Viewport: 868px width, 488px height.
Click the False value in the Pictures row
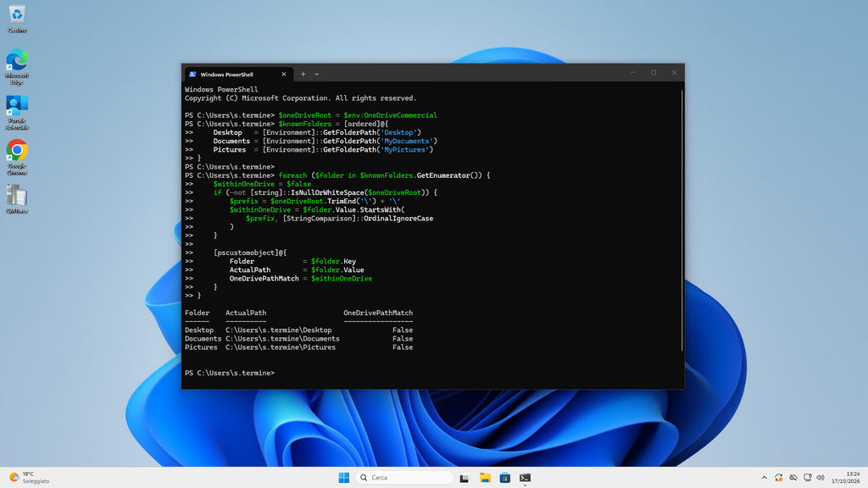(403, 347)
